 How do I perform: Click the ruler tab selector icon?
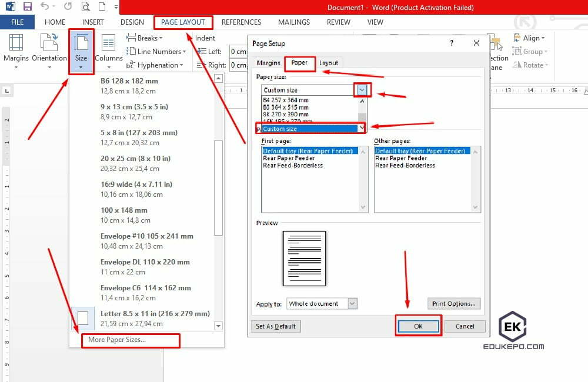coord(6,91)
